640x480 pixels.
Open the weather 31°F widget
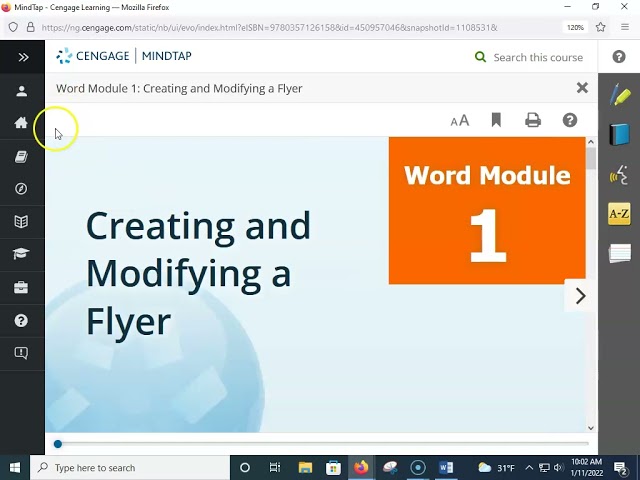(496, 468)
